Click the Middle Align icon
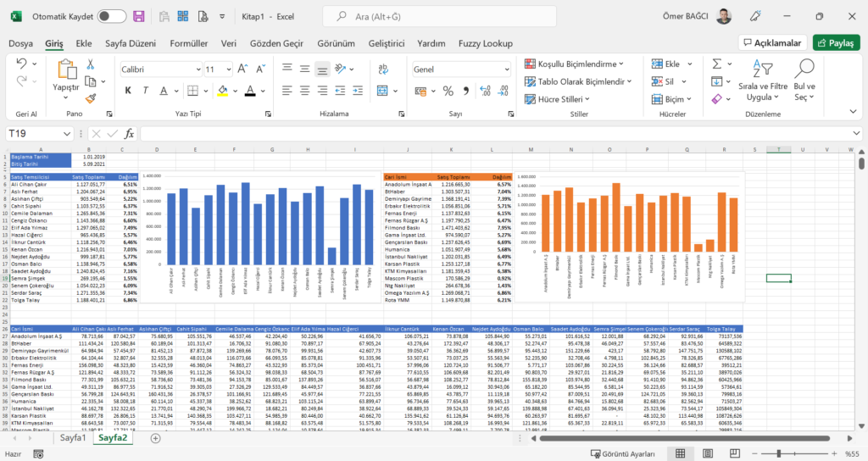The width and height of the screenshot is (868, 461). (304, 69)
